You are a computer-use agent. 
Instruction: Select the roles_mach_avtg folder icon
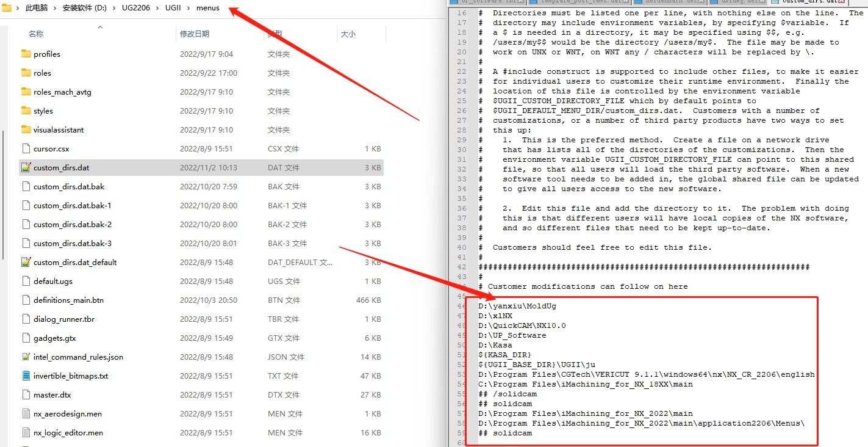click(26, 92)
